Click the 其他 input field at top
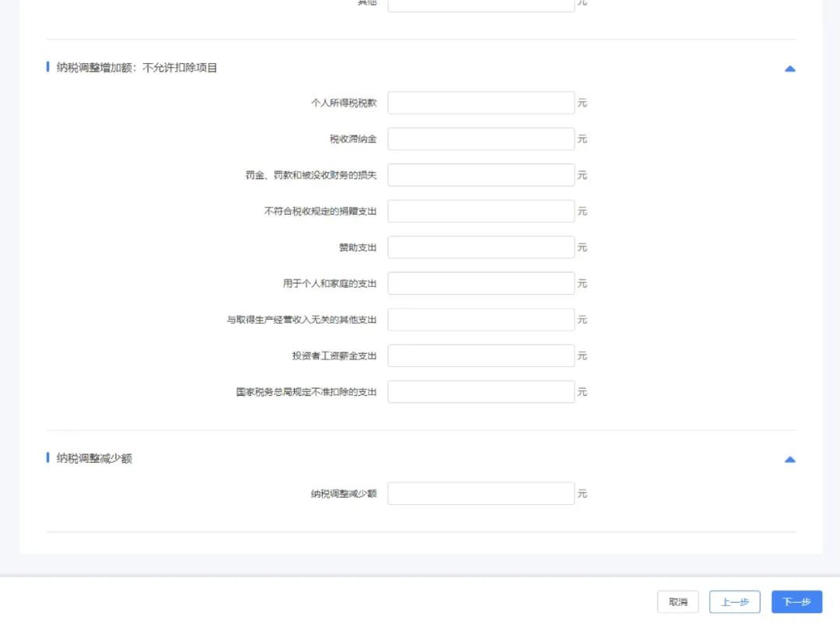 point(481,5)
